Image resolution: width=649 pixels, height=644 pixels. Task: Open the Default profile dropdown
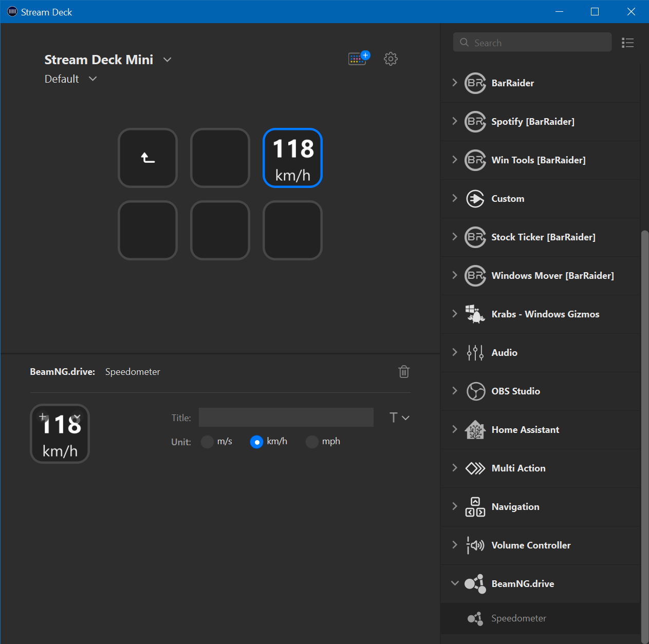pos(93,79)
